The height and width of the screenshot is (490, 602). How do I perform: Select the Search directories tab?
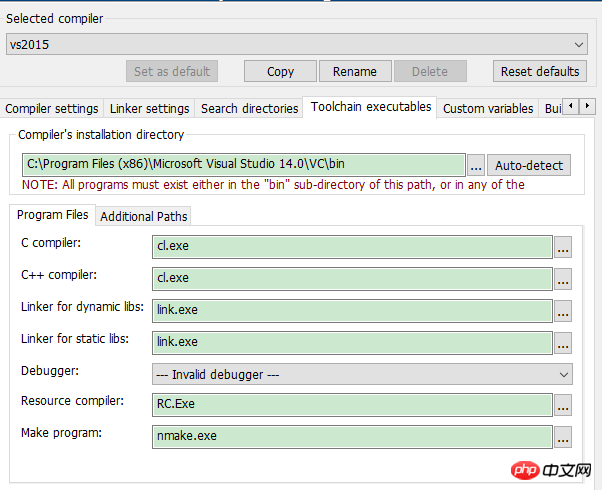pos(249,108)
